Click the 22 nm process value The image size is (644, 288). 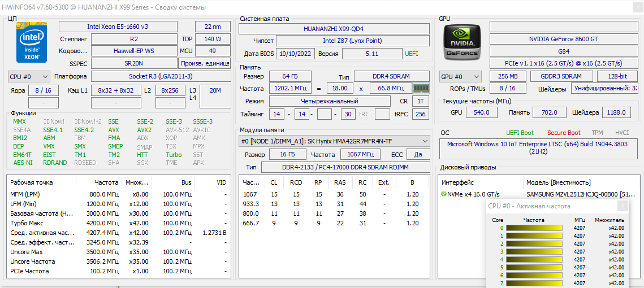click(213, 26)
